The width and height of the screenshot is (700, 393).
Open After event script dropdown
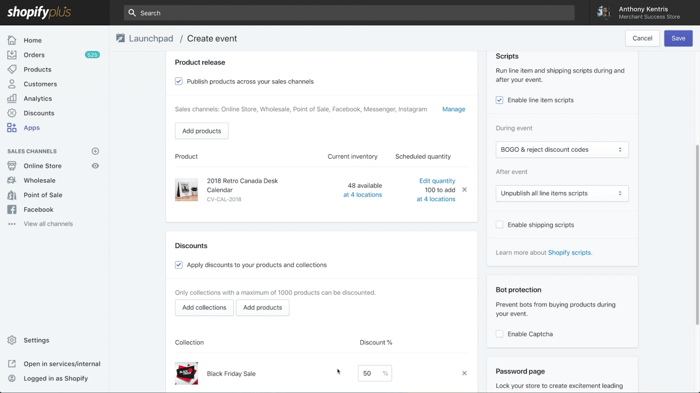tap(562, 193)
